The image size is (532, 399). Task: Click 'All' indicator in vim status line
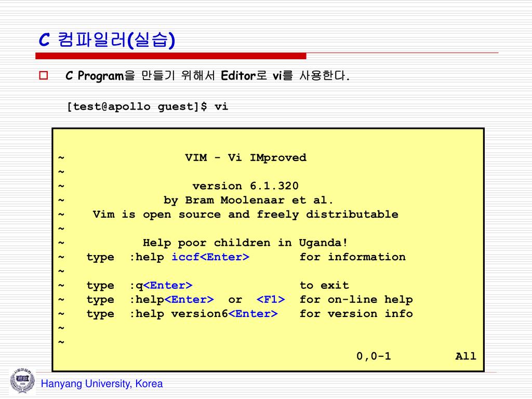click(466, 356)
